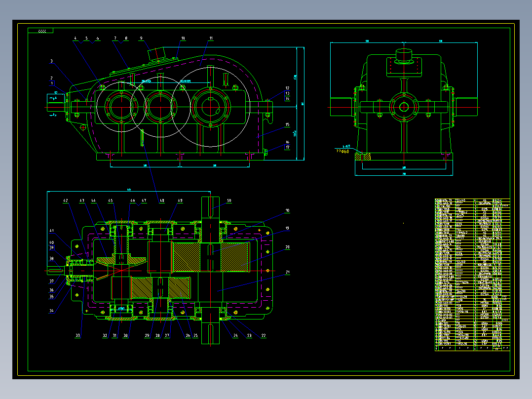Click part balloon number 7
Screen dimensions: 532x399
tap(115, 39)
